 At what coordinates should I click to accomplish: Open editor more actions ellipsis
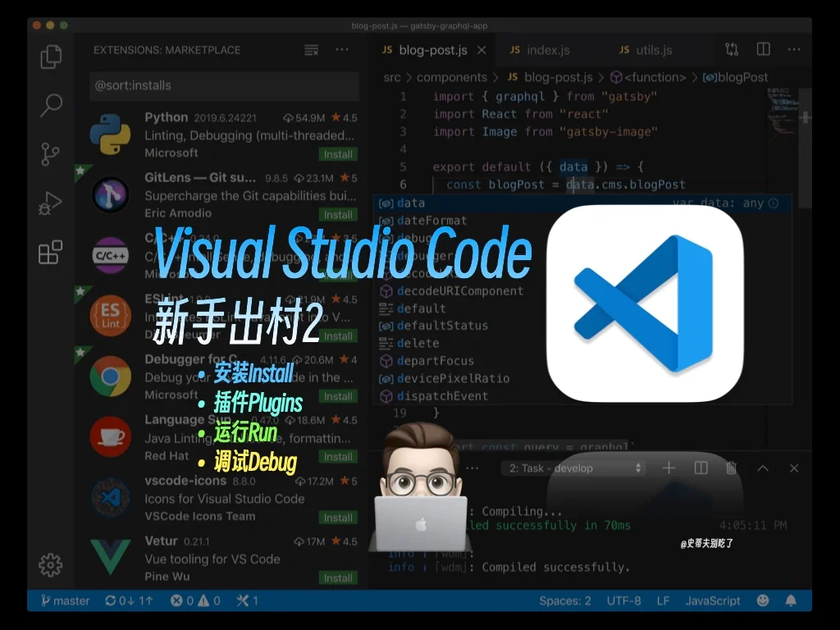[x=794, y=49]
